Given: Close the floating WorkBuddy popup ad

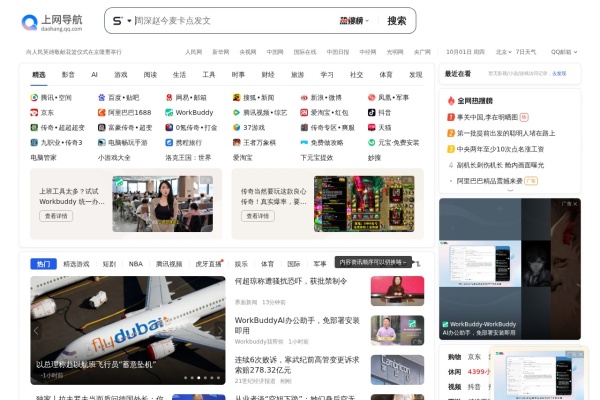Looking at the screenshot, I should [x=580, y=354].
